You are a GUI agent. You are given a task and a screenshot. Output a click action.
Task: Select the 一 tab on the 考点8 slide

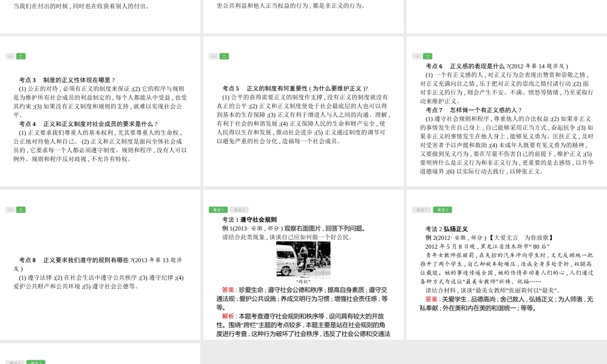point(10,210)
